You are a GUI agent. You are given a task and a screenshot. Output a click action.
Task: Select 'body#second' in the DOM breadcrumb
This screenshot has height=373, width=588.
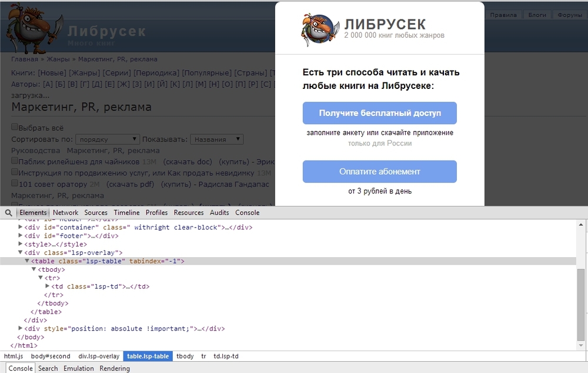(51, 356)
